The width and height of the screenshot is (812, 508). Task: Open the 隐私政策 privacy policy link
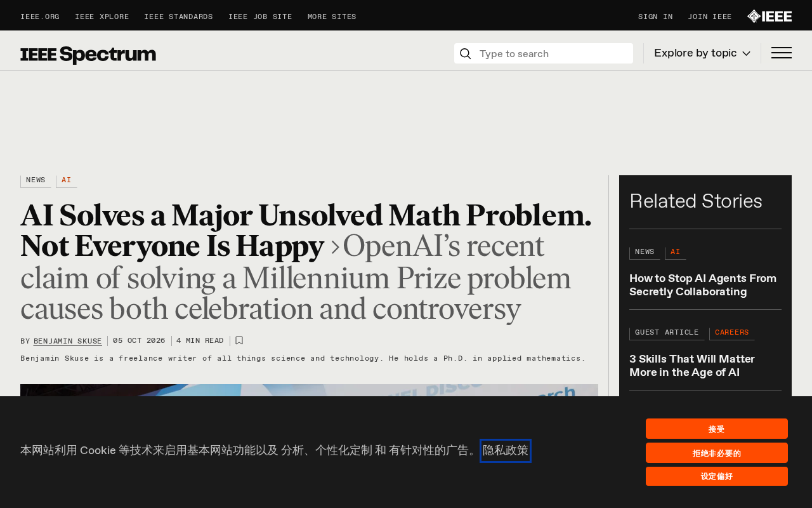506,451
